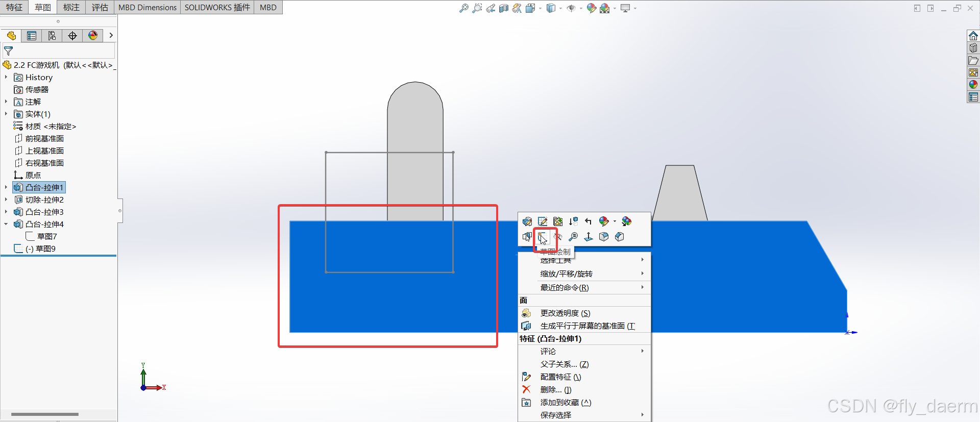Open the SOLIDWORKS 插件 ribbon tab
Image resolution: width=980 pixels, height=422 pixels.
tap(217, 7)
